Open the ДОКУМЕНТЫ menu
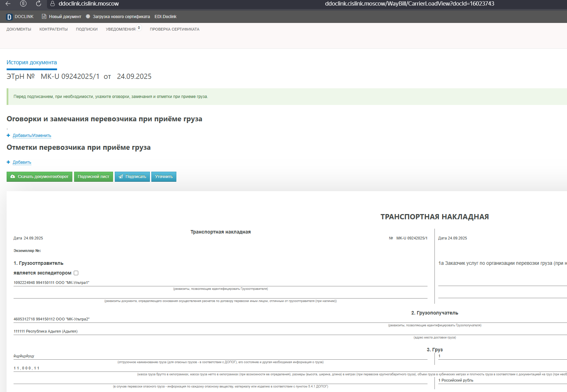567x392 pixels. click(x=19, y=29)
